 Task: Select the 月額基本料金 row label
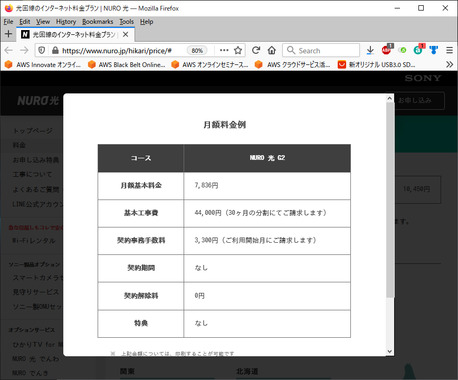141,185
